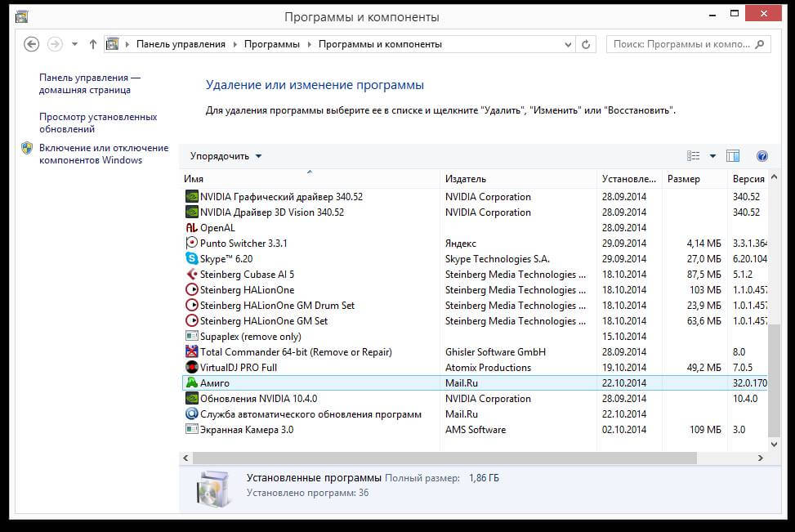Click the search magnifier icon
Image resolution: width=795 pixels, height=532 pixels.
[760, 44]
